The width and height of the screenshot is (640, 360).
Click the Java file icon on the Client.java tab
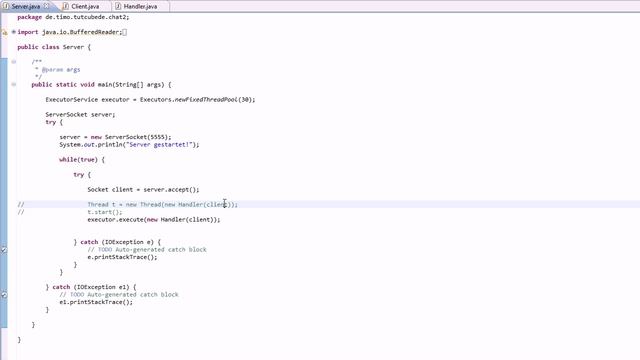coord(65,6)
